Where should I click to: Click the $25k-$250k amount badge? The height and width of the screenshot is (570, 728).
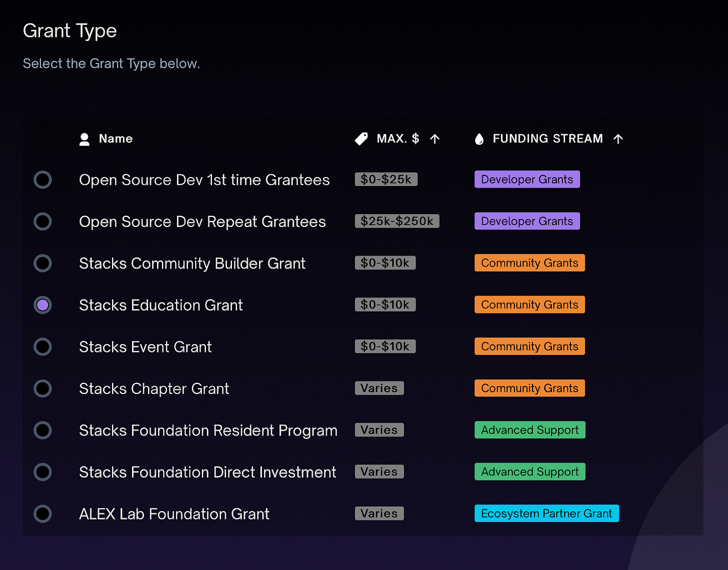click(397, 221)
